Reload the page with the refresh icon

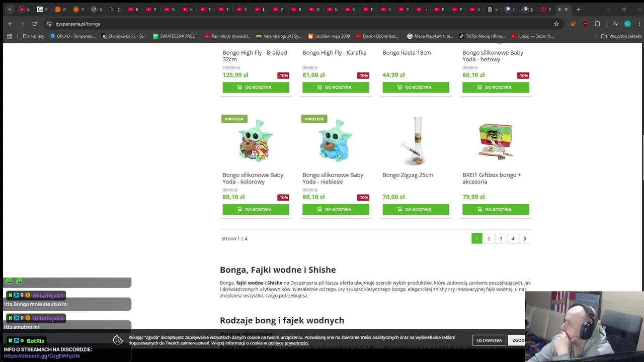[x=34, y=24]
